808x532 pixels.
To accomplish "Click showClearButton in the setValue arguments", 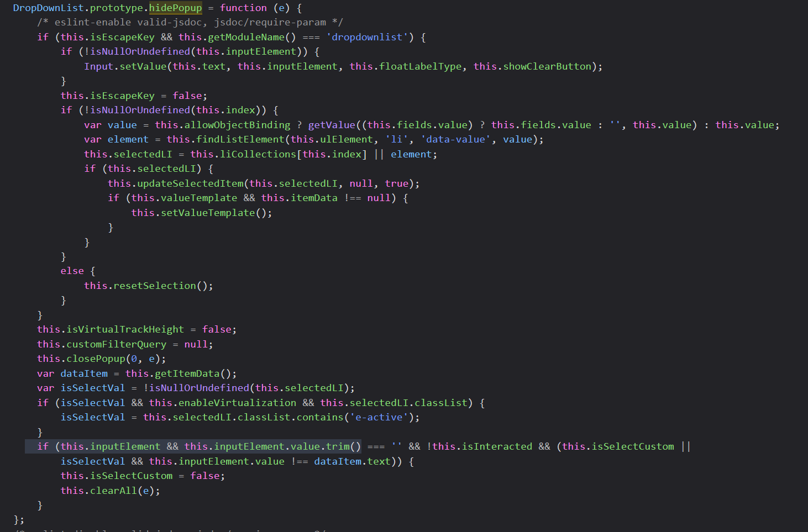I will coord(547,66).
